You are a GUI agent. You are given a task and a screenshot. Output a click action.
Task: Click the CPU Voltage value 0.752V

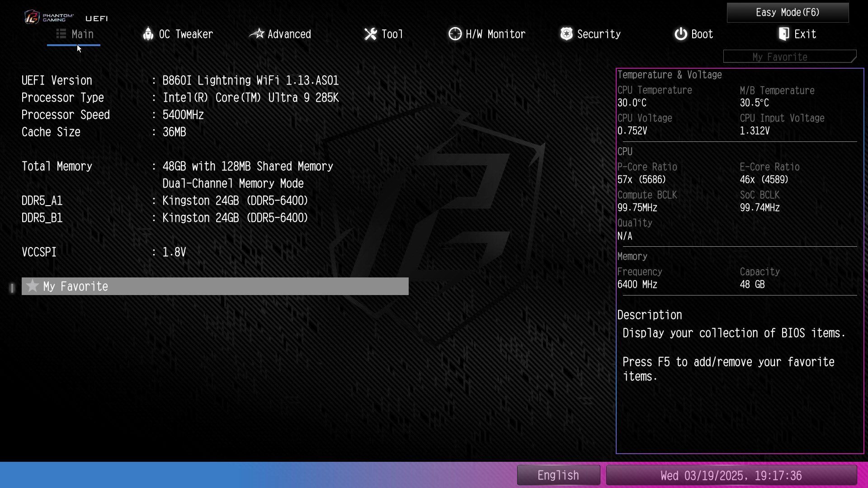[x=632, y=131]
